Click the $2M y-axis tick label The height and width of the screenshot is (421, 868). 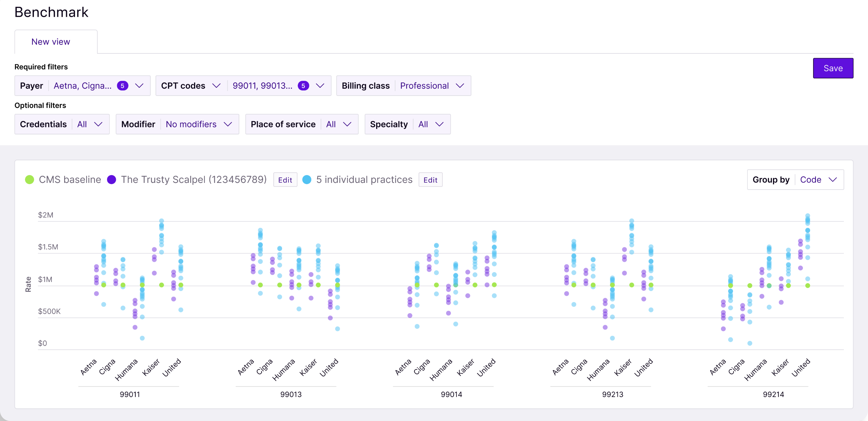[46, 215]
